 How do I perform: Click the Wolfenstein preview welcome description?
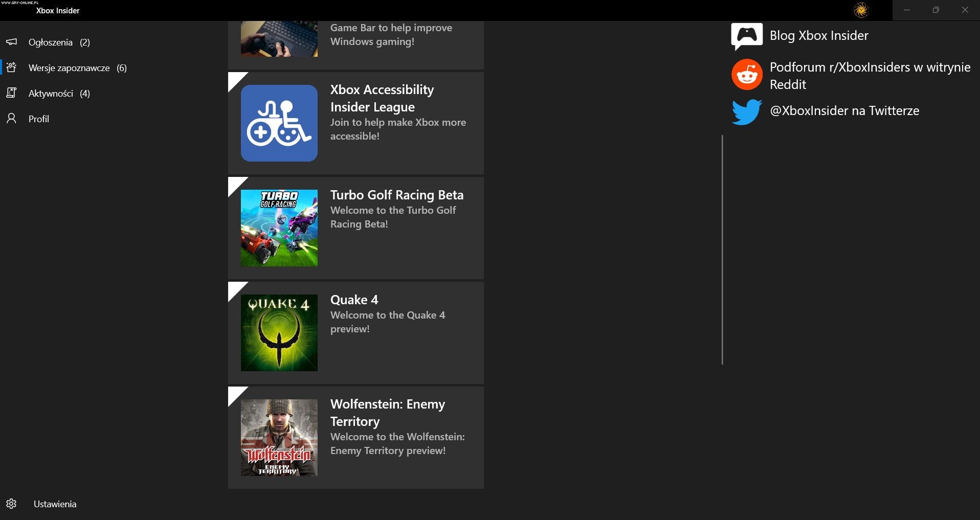pos(397,444)
